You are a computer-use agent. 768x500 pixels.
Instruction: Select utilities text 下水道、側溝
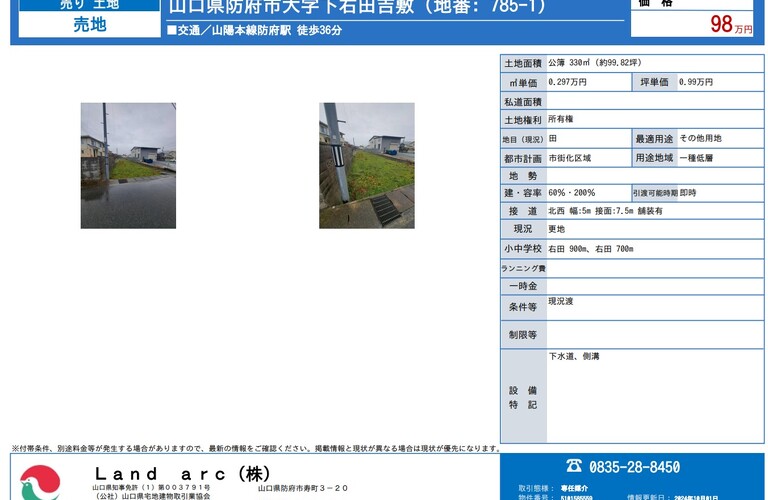574,357
